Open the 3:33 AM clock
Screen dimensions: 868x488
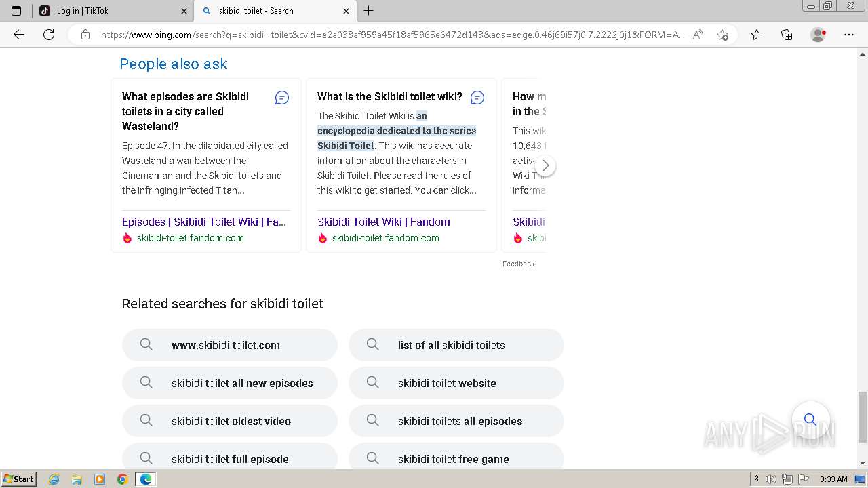(833, 479)
